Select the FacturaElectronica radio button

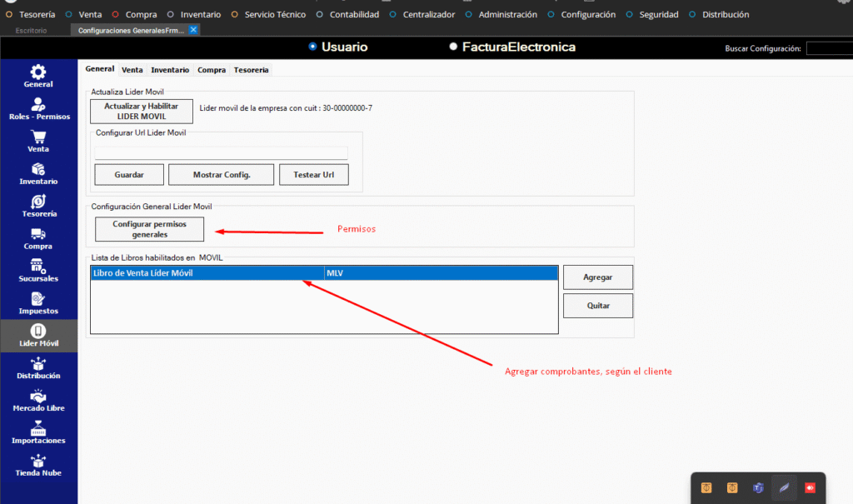click(x=453, y=47)
